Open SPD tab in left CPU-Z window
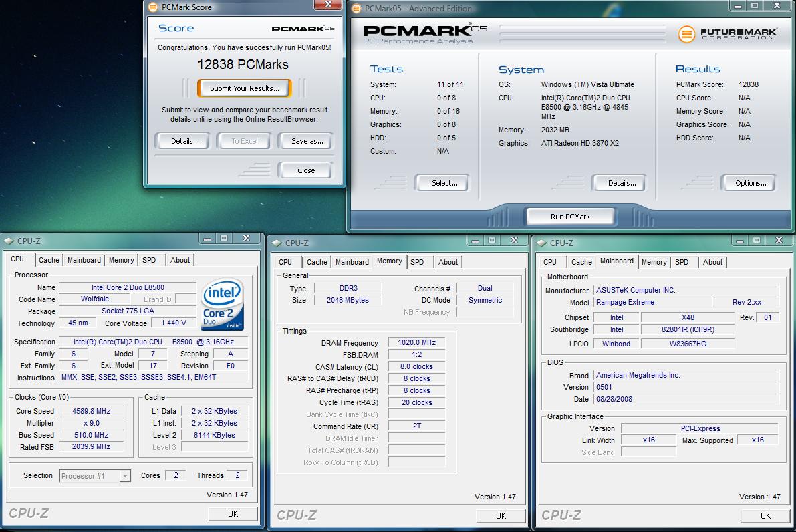 point(149,260)
